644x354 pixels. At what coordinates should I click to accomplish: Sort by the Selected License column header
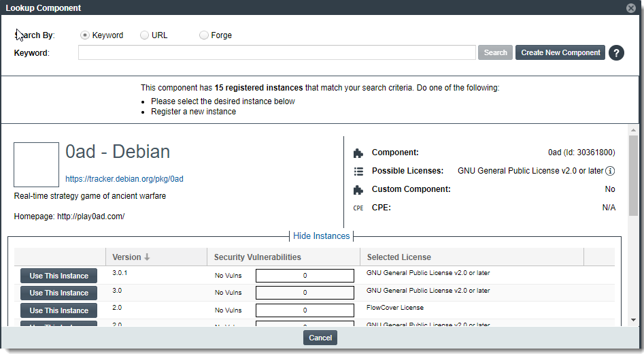(399, 257)
